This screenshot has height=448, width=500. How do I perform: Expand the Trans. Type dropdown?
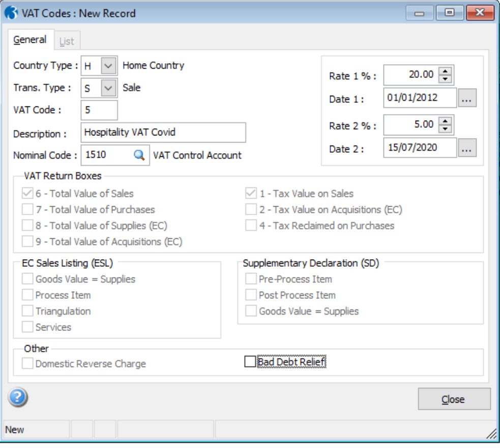pos(108,88)
